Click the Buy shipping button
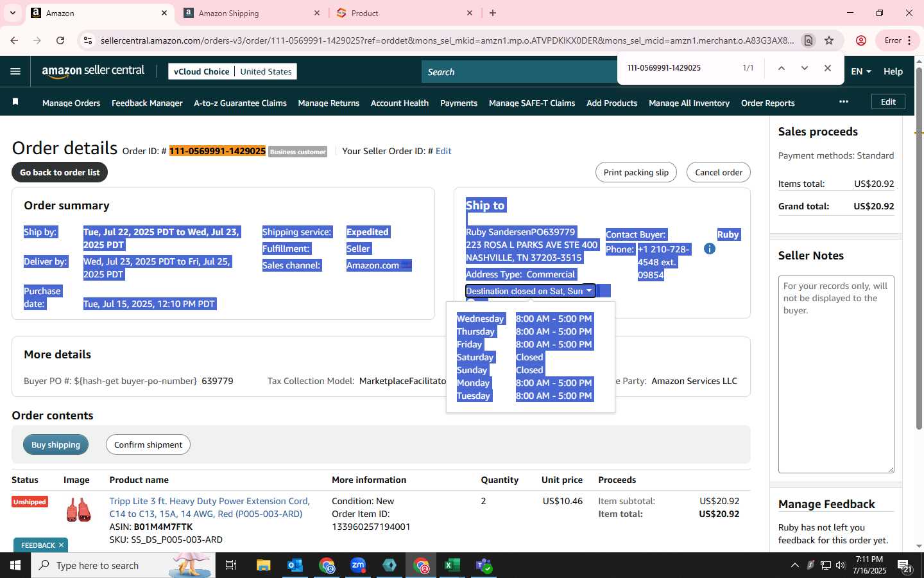The height and width of the screenshot is (578, 924). click(x=56, y=444)
